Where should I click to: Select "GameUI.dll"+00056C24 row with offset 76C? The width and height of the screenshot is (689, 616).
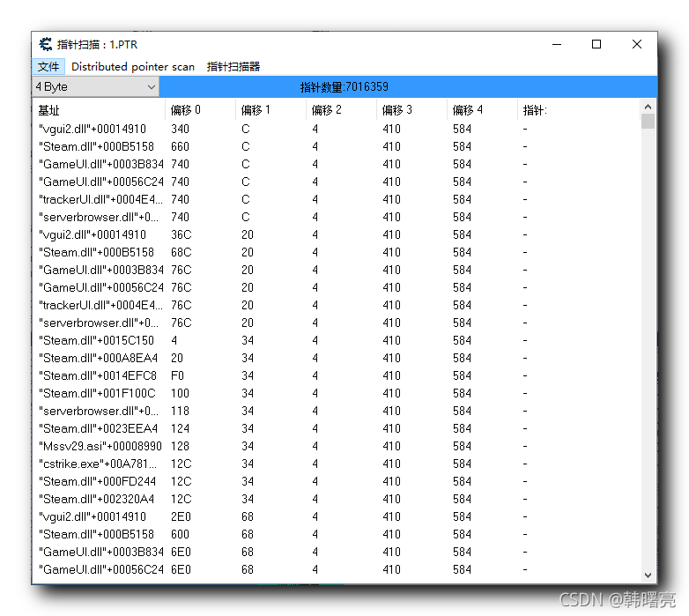click(x=337, y=287)
